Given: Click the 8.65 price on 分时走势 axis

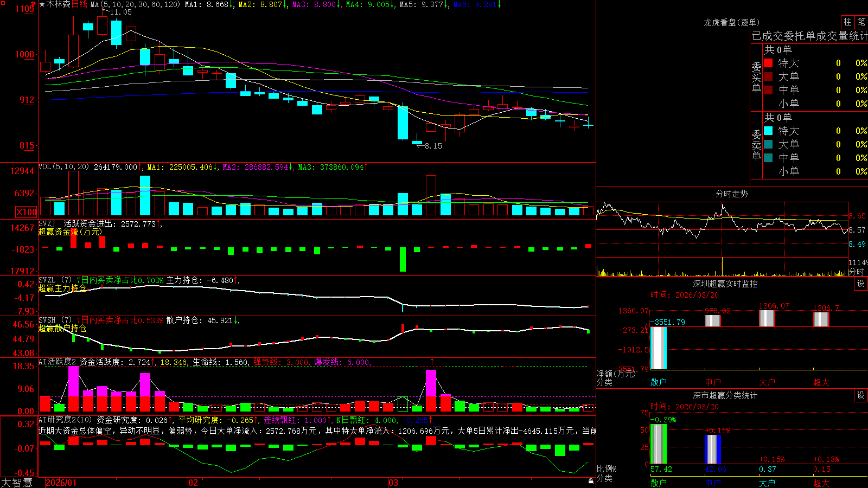Looking at the screenshot, I should pyautogui.click(x=857, y=216).
